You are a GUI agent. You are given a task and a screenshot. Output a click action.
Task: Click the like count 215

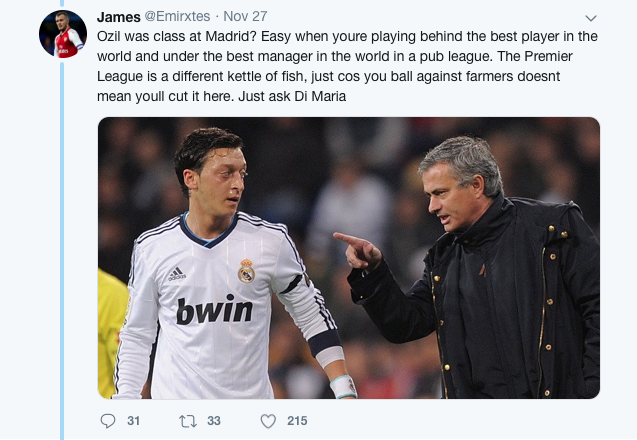(297, 420)
